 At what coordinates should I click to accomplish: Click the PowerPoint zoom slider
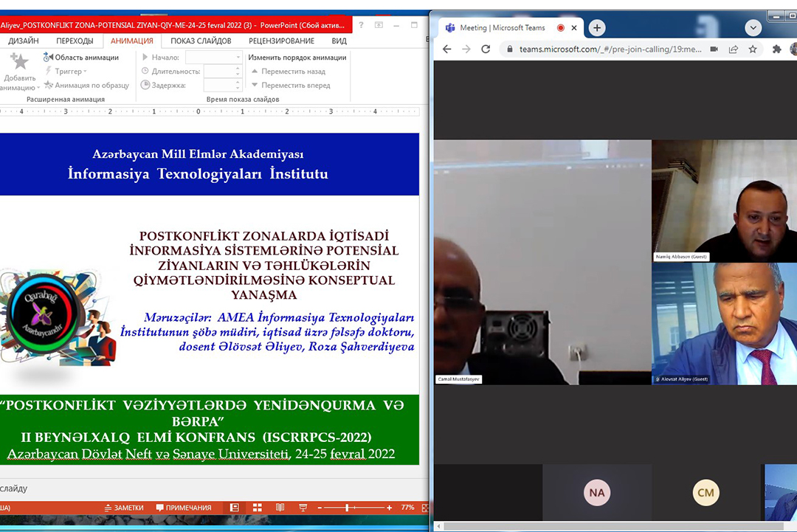click(347, 508)
